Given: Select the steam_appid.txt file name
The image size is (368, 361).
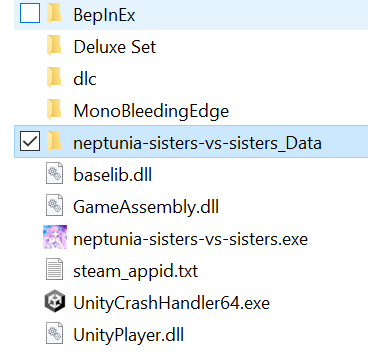Looking at the screenshot, I should (136, 271).
